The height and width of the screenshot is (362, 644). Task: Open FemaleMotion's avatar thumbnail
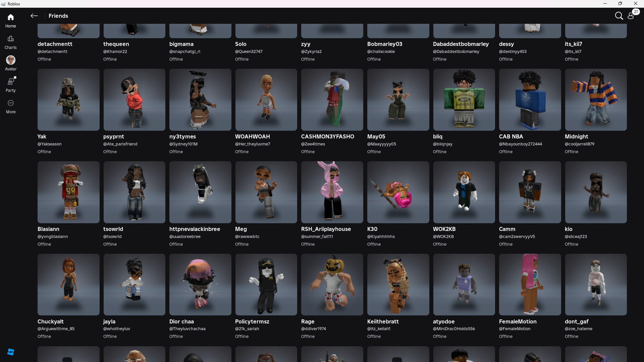point(530,284)
